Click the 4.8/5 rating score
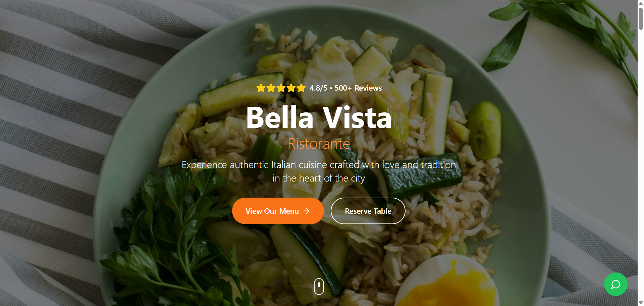Screen dimensions: 644x306 coord(318,88)
